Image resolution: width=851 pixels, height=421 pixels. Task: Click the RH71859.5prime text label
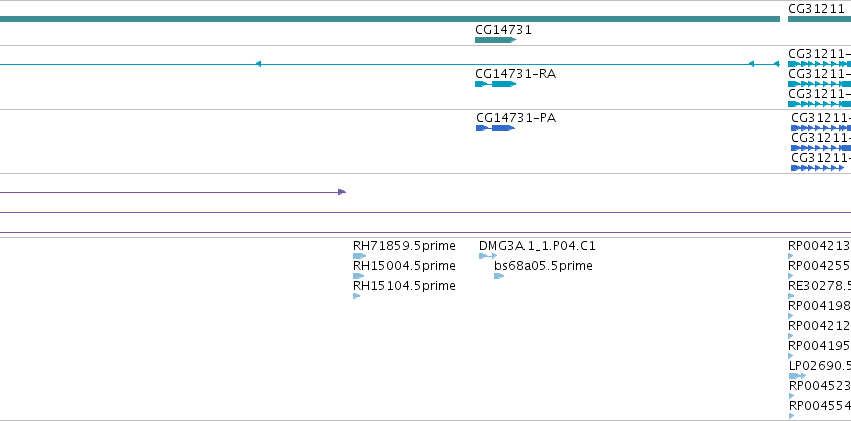404,246
